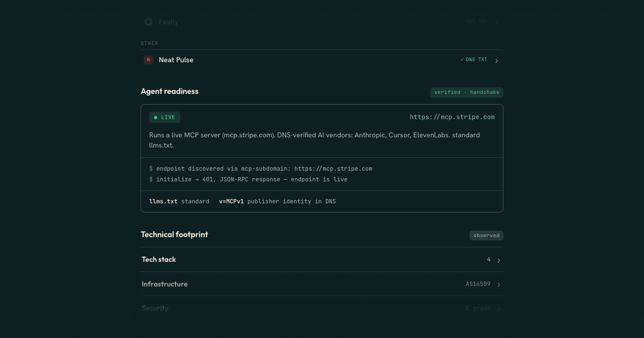The height and width of the screenshot is (338, 644).
Task: Click the Fastly logo icon
Action: click(x=148, y=22)
